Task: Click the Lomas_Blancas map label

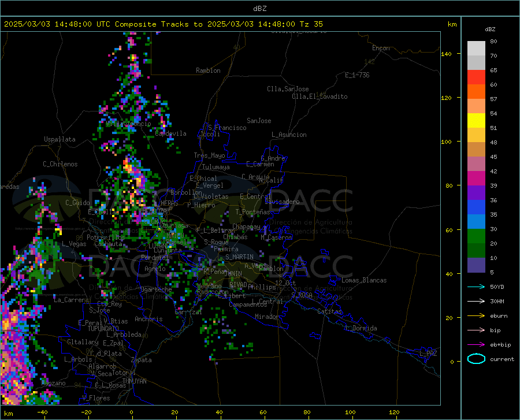Action: pyautogui.click(x=364, y=280)
